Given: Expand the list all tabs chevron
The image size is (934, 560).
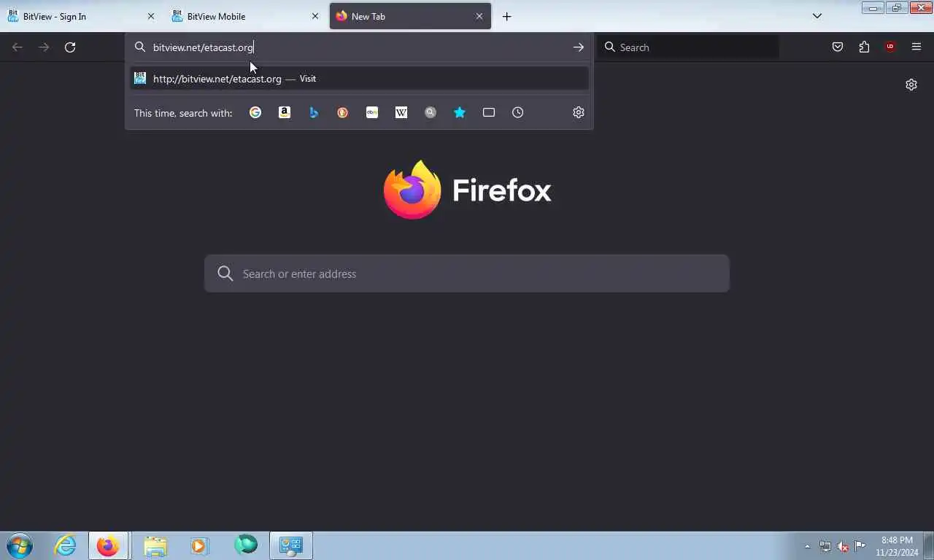Looking at the screenshot, I should pos(817,16).
